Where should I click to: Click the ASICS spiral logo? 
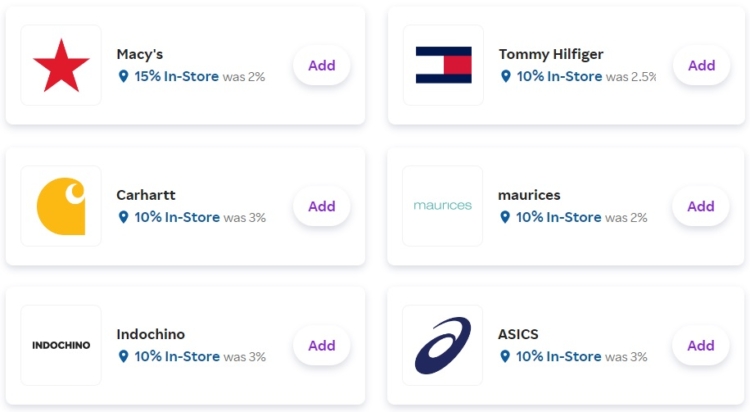(x=442, y=345)
